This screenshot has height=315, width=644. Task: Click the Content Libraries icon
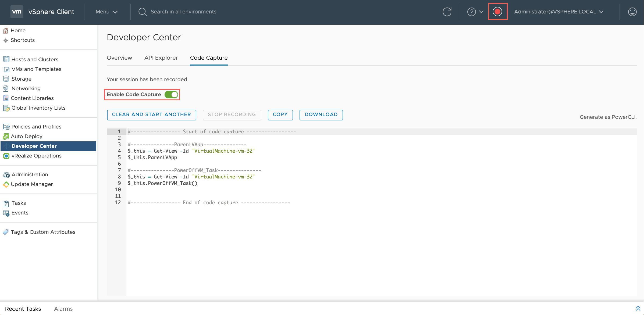tap(6, 98)
